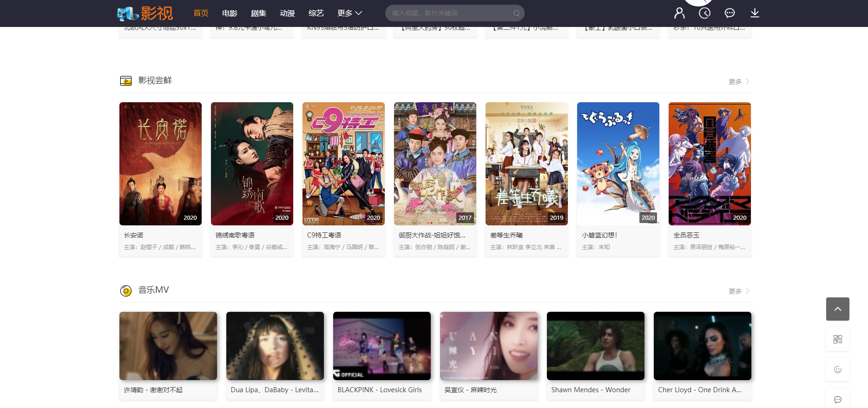Switch to the 电影 tab
This screenshot has height=408, width=868.
coord(230,13)
